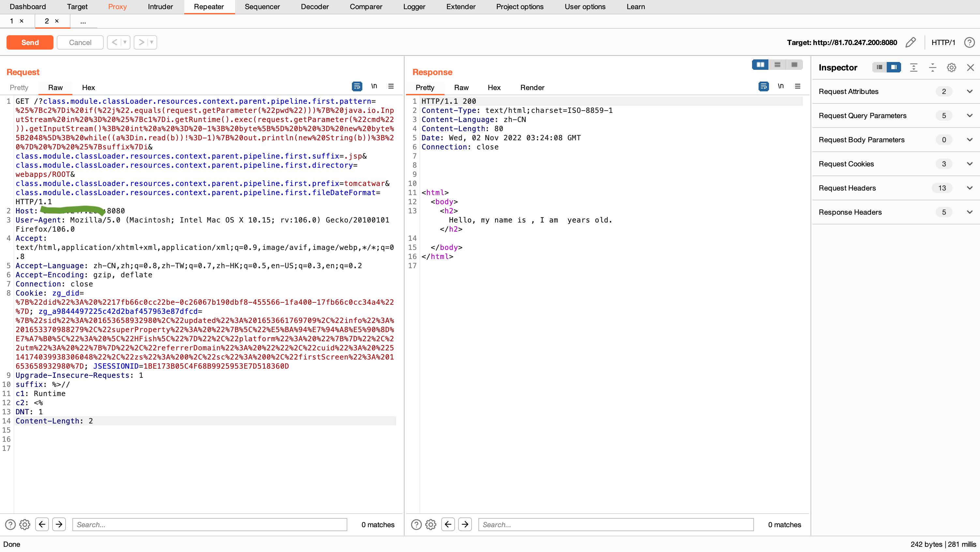
Task: Switch to the Decoder tab
Action: coord(315,7)
